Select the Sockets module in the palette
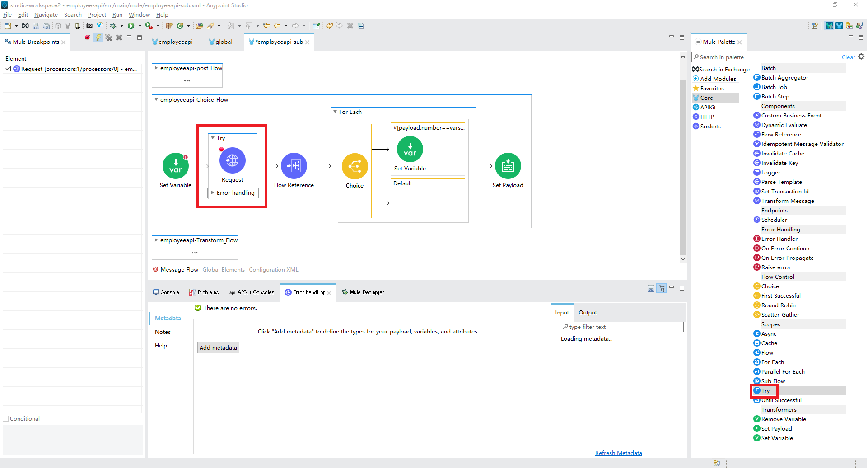 pos(707,127)
